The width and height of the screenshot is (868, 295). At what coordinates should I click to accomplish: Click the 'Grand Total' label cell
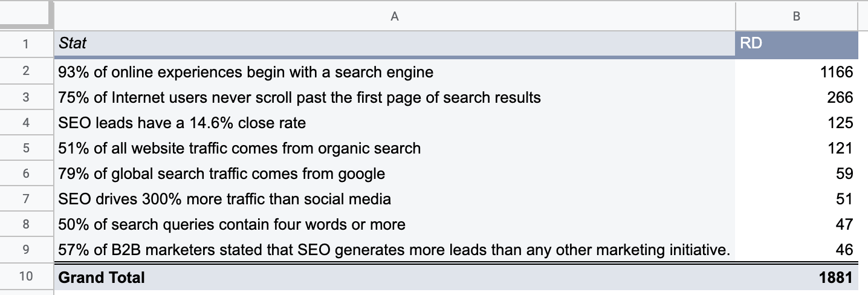tap(102, 277)
